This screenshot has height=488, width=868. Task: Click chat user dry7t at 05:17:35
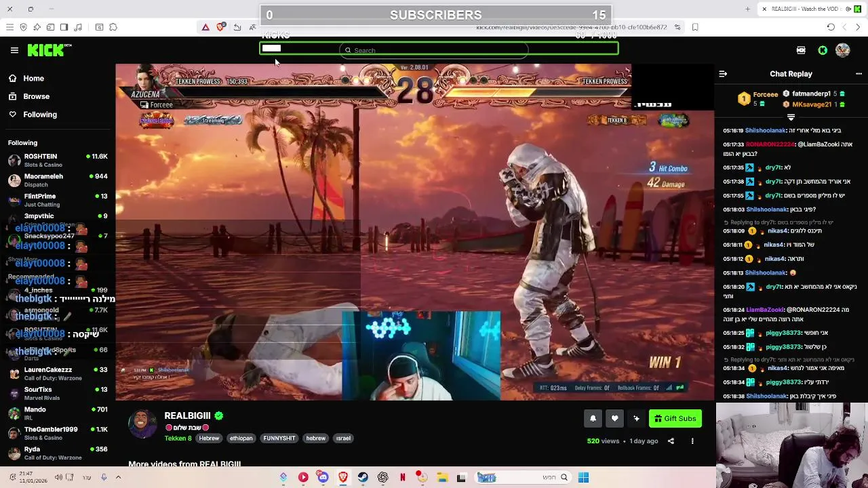pyautogui.click(x=773, y=167)
